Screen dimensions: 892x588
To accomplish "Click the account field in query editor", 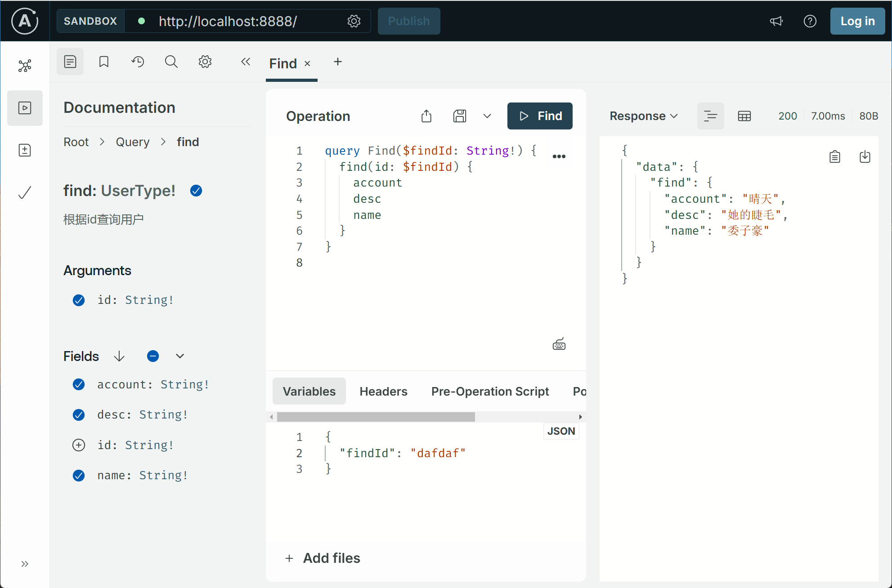I will point(377,183).
